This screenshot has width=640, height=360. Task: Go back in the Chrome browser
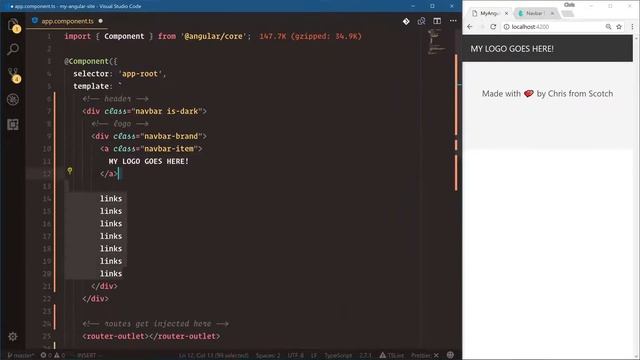click(x=469, y=27)
